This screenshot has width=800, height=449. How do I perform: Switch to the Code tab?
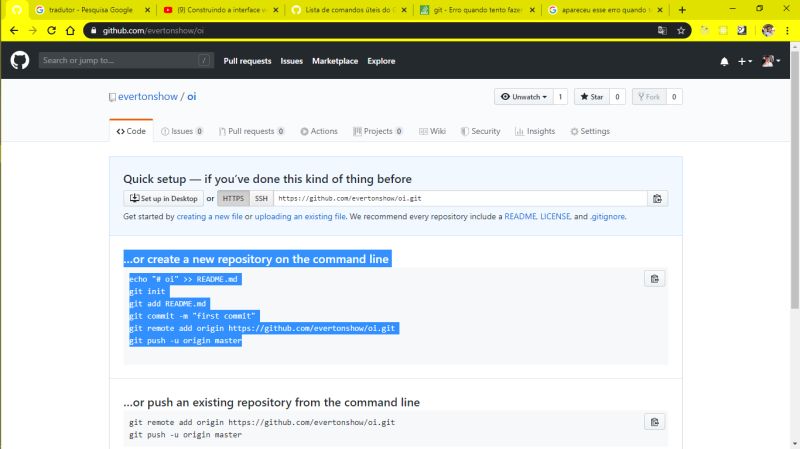131,131
